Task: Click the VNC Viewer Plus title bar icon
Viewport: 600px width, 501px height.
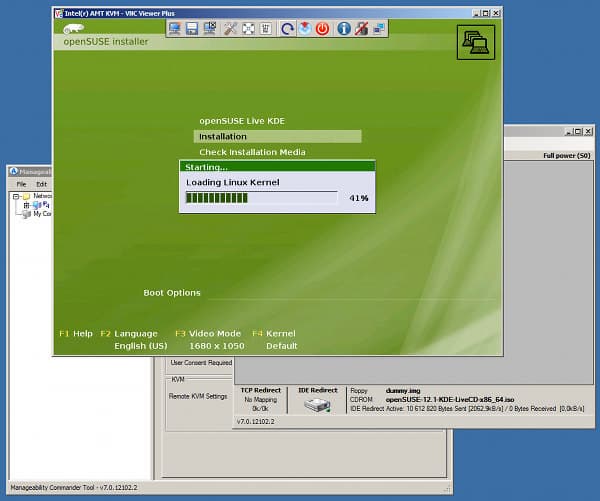Action: (59, 13)
